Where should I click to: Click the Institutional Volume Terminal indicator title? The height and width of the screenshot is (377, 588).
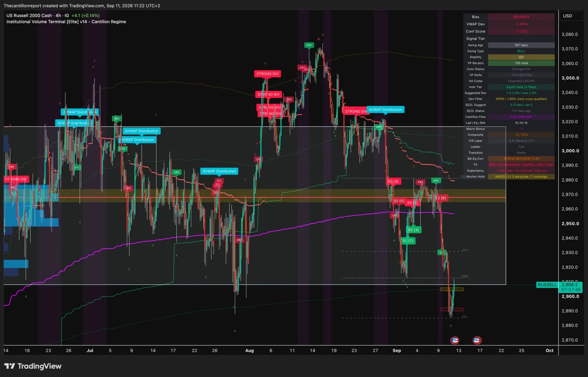point(66,22)
